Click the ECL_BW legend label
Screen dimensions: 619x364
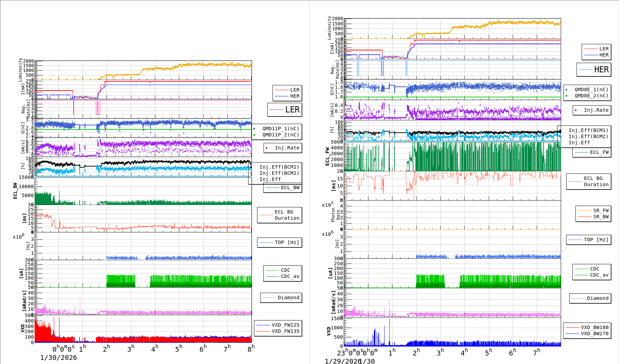[290, 187]
